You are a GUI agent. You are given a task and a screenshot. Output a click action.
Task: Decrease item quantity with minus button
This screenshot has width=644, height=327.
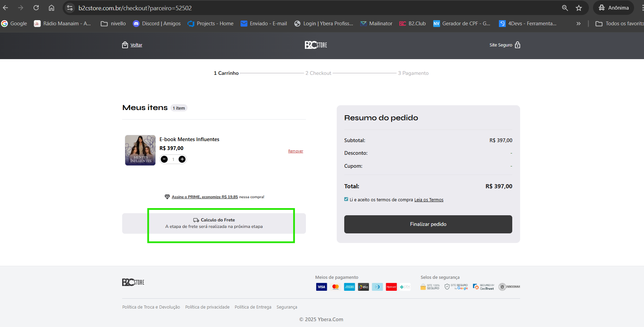point(164,159)
